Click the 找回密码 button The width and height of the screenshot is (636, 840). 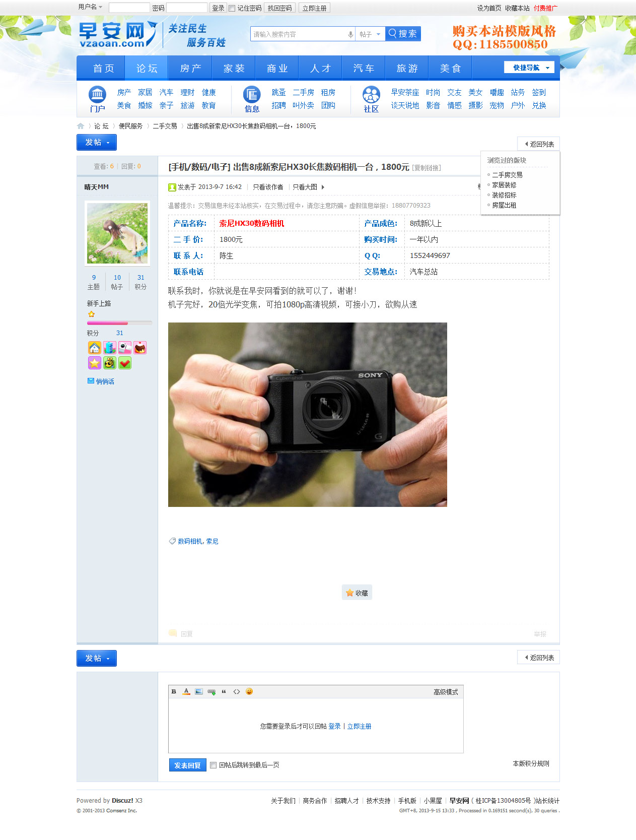tap(279, 8)
